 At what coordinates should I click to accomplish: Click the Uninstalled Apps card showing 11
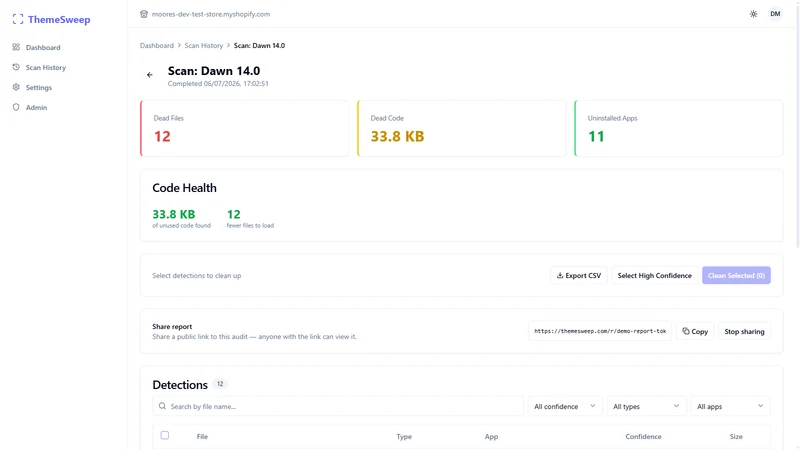coord(679,128)
